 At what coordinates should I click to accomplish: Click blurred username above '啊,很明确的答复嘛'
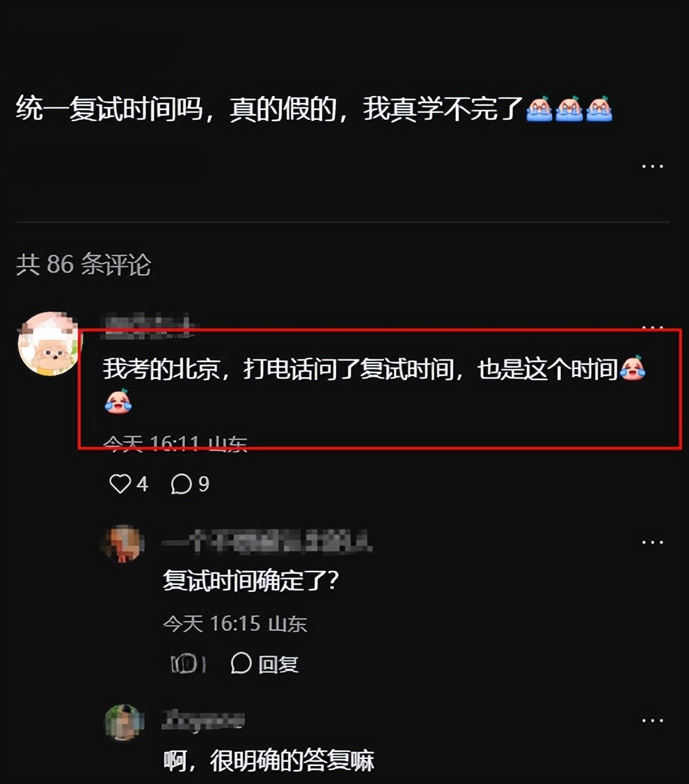(x=203, y=720)
